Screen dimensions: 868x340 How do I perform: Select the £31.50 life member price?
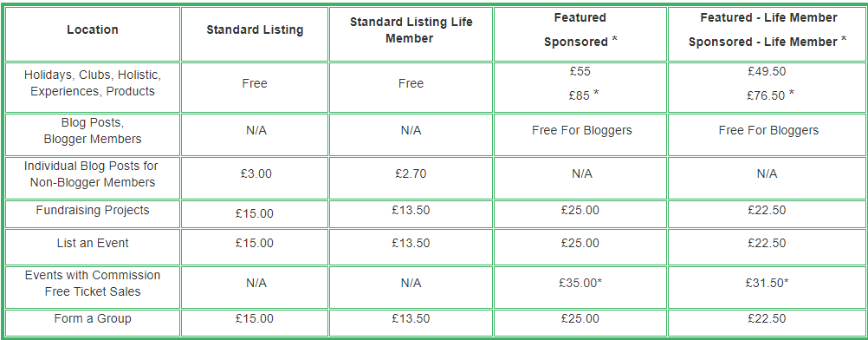coord(767,283)
